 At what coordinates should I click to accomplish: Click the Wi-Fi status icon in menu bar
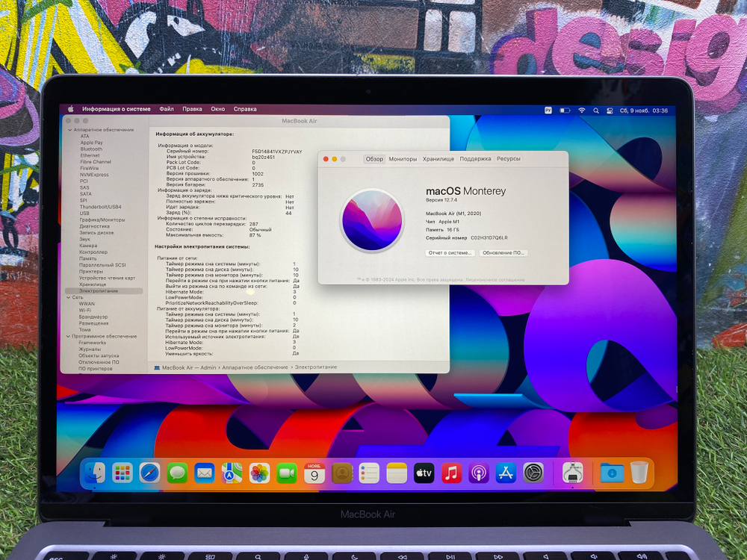tap(581, 109)
